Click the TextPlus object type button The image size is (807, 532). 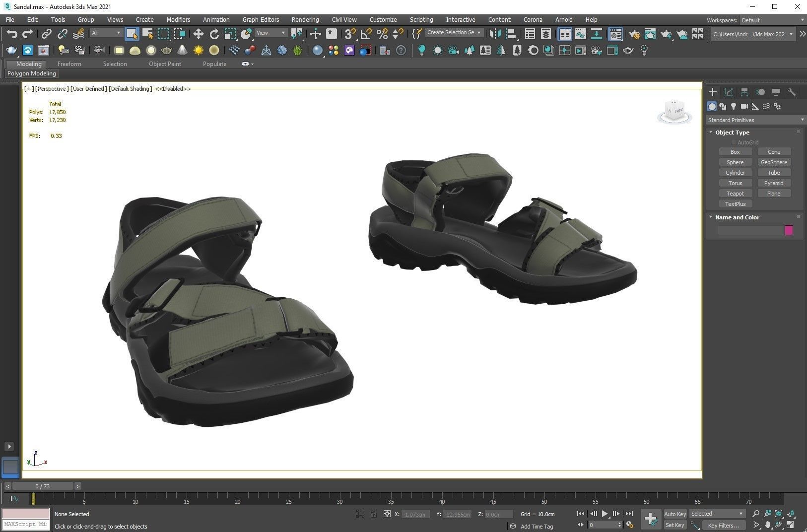[x=735, y=204]
